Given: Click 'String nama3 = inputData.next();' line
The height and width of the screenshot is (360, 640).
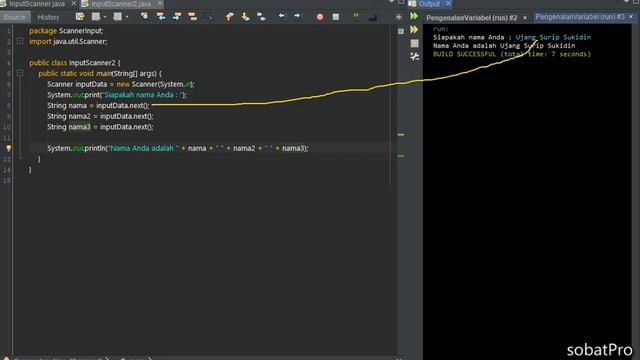Looking at the screenshot, I should click(x=100, y=127).
